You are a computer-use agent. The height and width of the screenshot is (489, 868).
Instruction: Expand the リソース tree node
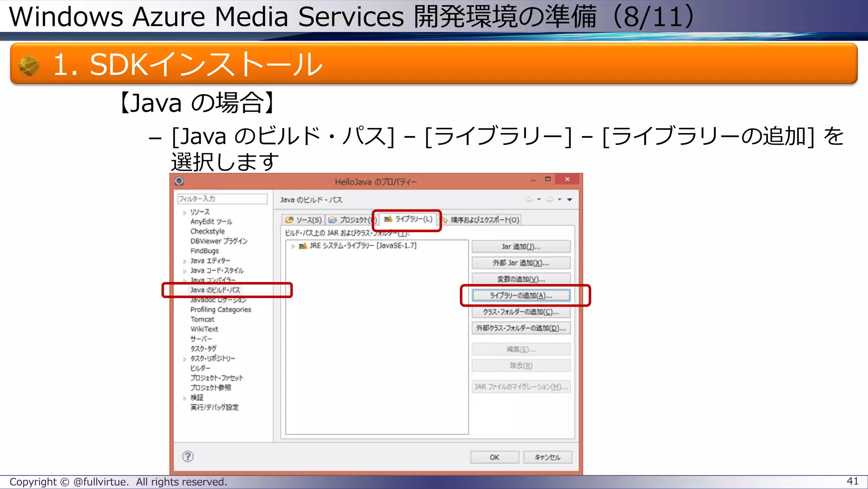pos(185,212)
